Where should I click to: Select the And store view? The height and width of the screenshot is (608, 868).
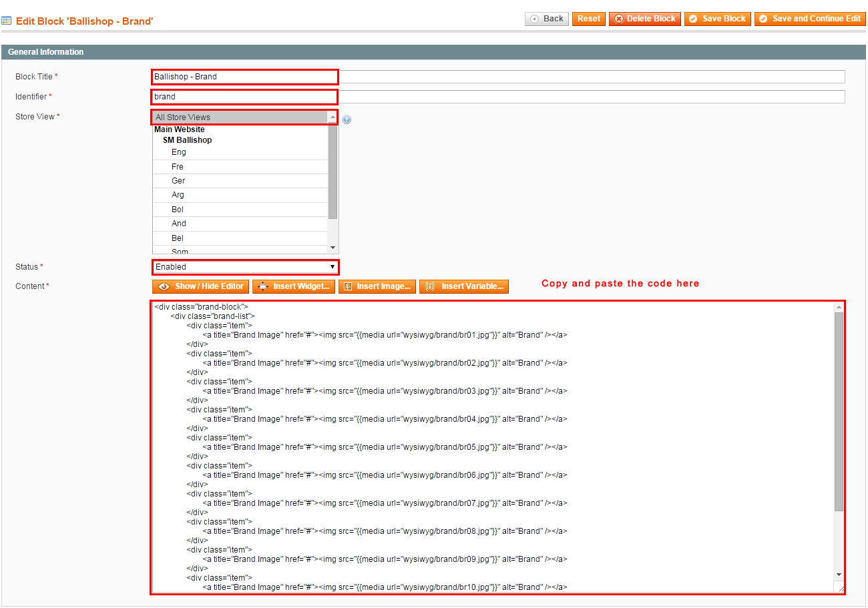(x=240, y=224)
